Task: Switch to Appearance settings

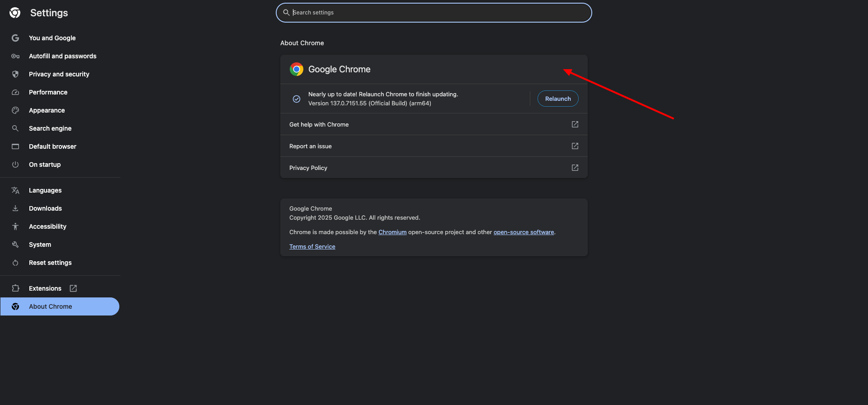Action: point(60,110)
